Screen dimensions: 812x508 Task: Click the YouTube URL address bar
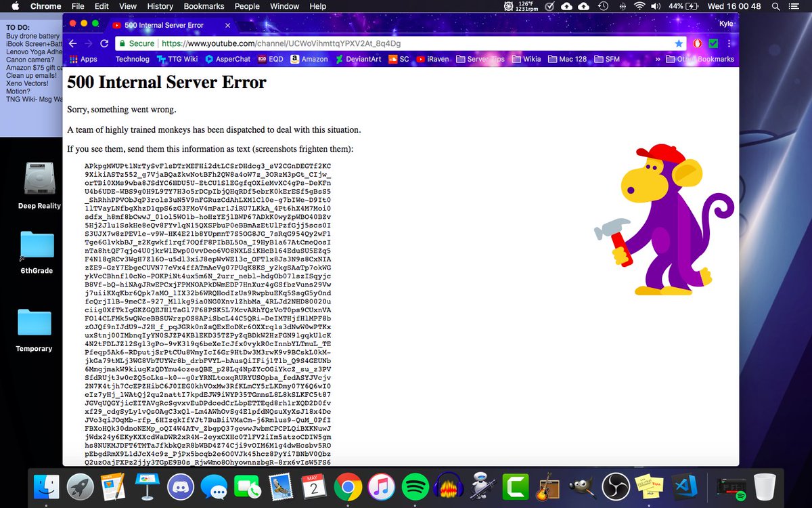point(400,43)
